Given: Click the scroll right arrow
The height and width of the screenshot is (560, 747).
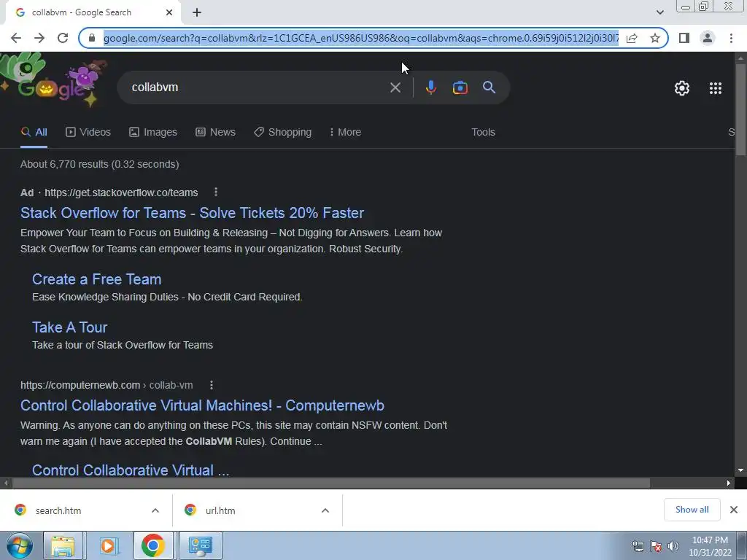Looking at the screenshot, I should 729,483.
